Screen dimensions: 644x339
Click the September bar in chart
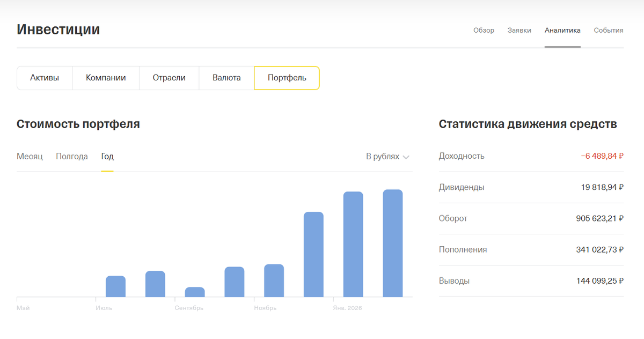pos(195,292)
